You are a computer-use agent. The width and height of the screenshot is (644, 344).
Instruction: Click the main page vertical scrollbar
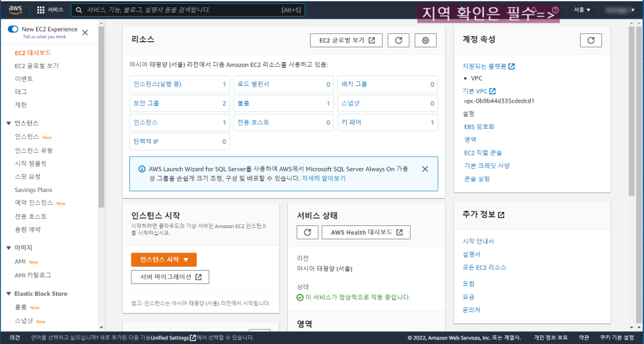[632, 111]
